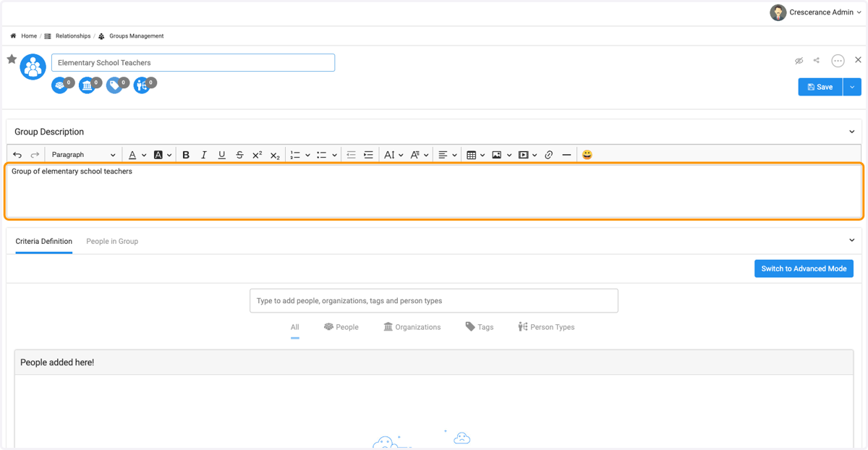Click the admin profile avatar
The width and height of the screenshot is (868, 450).
[x=778, y=12]
